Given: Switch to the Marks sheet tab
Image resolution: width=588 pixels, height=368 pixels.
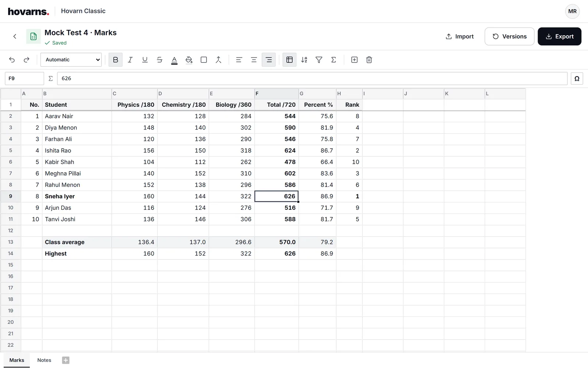Looking at the screenshot, I should pos(17,360).
